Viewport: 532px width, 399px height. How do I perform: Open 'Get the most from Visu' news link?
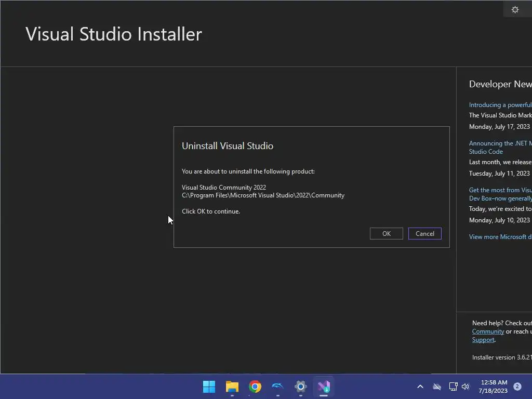(x=500, y=194)
